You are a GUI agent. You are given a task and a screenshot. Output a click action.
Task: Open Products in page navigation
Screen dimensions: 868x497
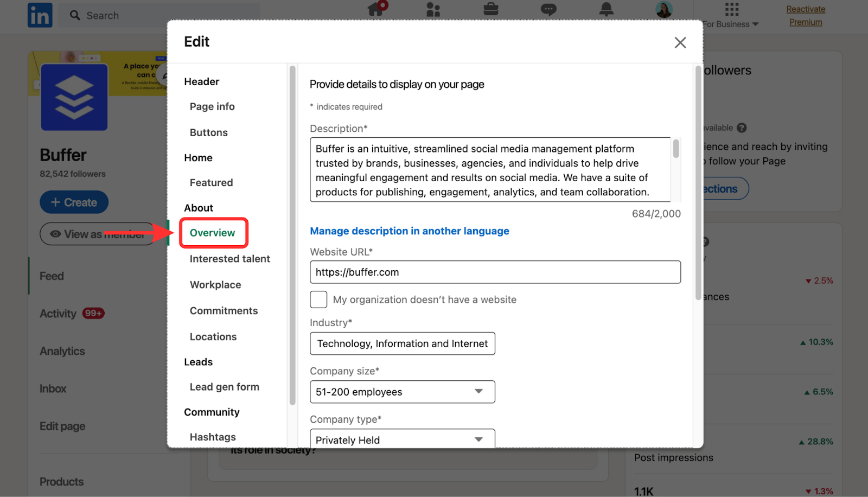[62, 482]
